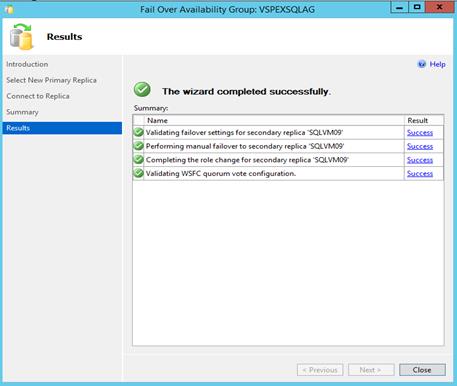Click the disabled Next button
457x386 pixels.
[x=371, y=370]
